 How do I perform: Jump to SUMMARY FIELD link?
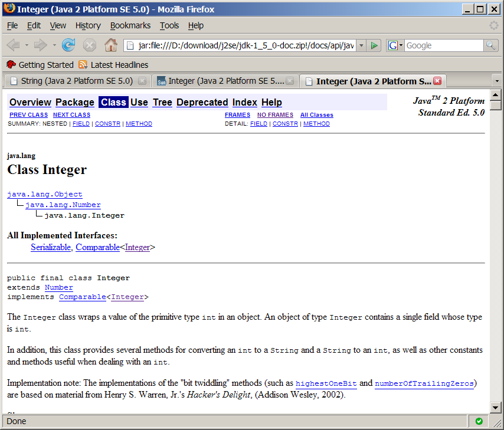81,124
